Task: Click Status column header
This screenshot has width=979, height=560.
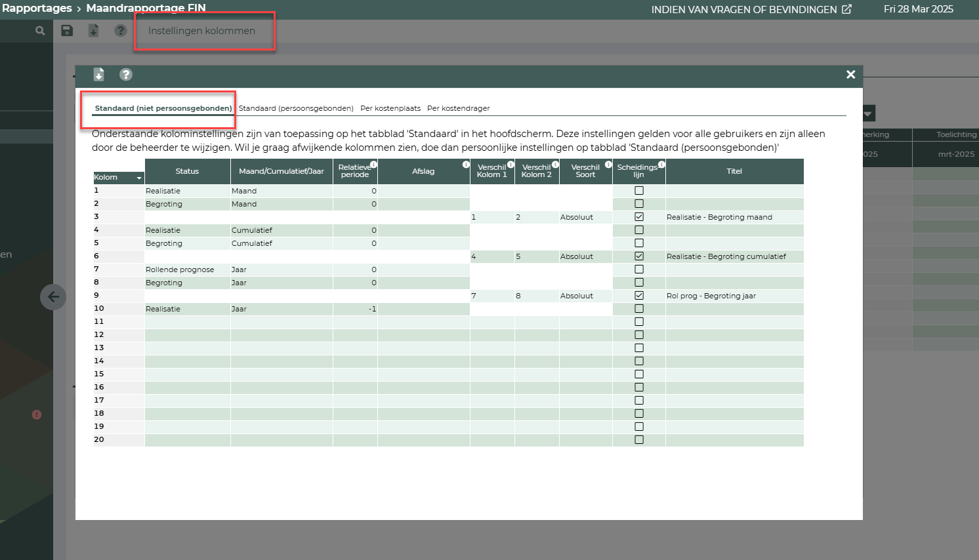Action: (187, 171)
